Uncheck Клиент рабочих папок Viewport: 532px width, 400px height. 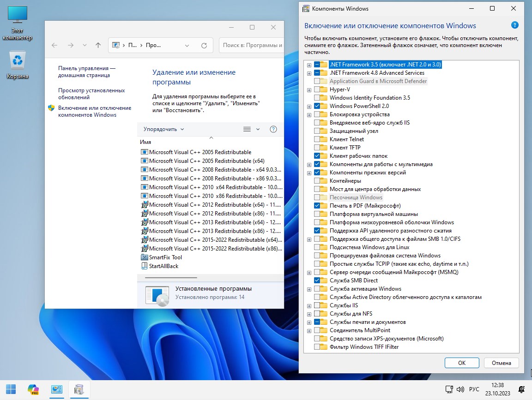coord(317,156)
